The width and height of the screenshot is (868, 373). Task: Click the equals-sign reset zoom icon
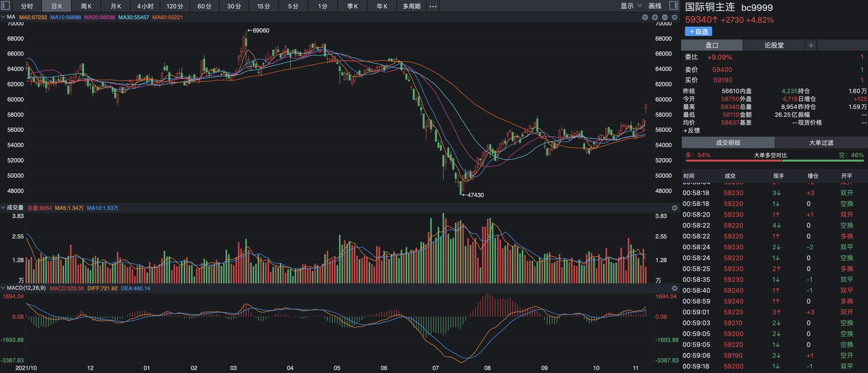[x=645, y=17]
